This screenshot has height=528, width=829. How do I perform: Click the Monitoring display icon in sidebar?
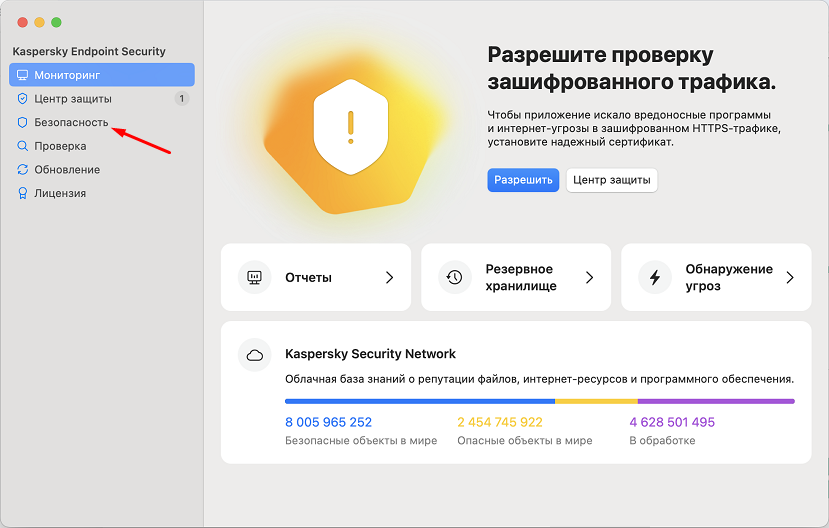point(23,75)
